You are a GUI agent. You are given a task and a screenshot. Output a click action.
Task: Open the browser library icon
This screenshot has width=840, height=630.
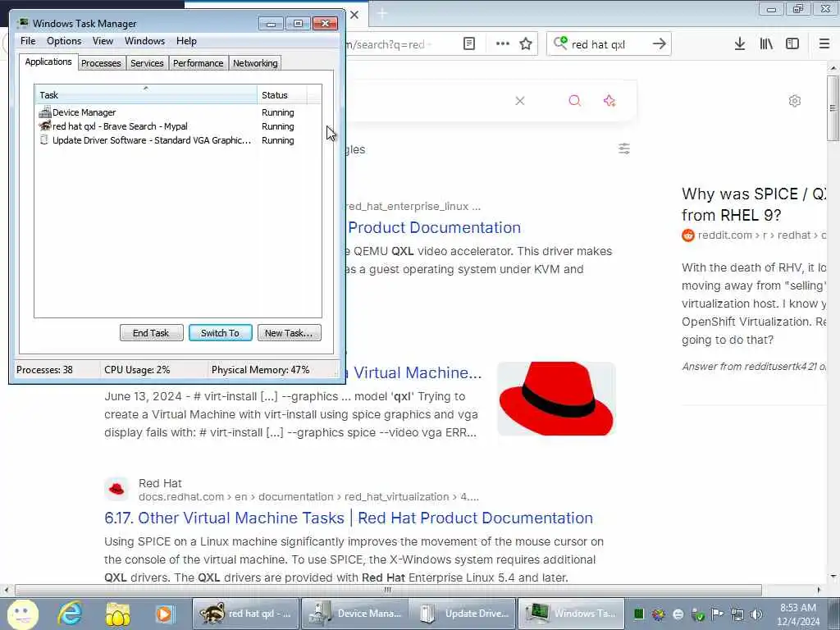(x=766, y=44)
